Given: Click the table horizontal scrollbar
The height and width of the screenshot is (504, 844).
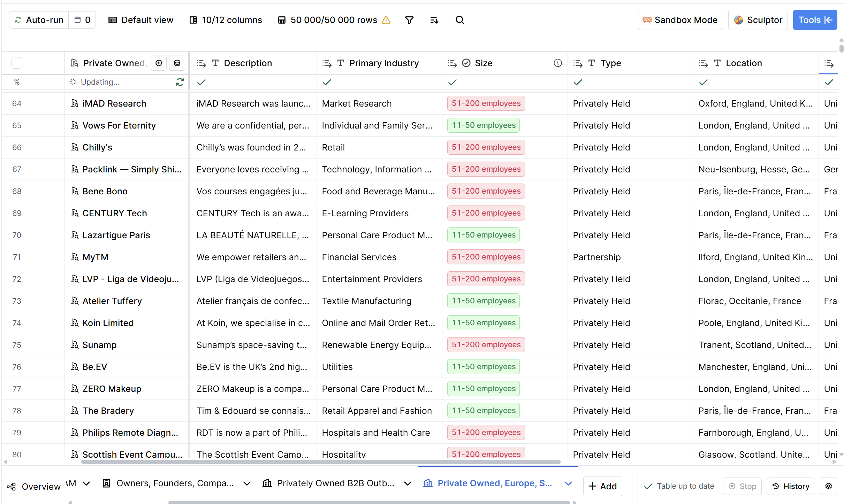Looking at the screenshot, I should tap(321, 462).
